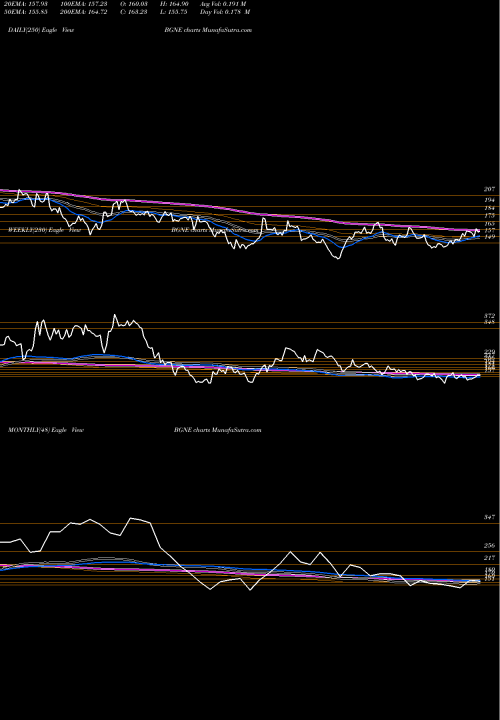This screenshot has height=720, width=500.
Task: Click the WEEKLY(250) Eagle View label
Action: (45, 230)
